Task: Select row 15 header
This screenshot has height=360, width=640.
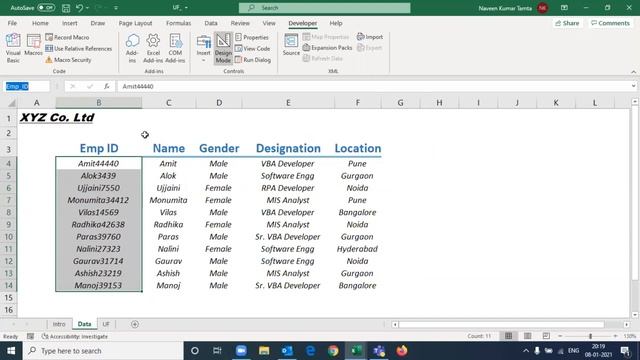Action: point(9,298)
